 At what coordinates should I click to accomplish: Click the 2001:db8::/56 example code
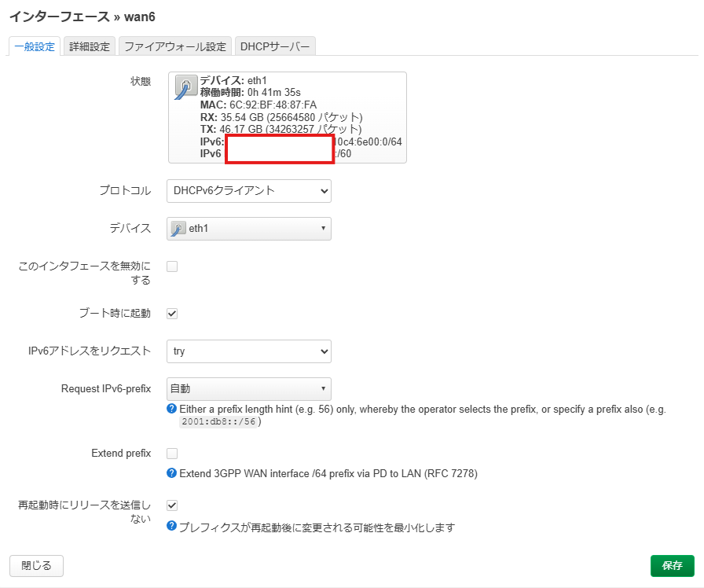tap(218, 422)
